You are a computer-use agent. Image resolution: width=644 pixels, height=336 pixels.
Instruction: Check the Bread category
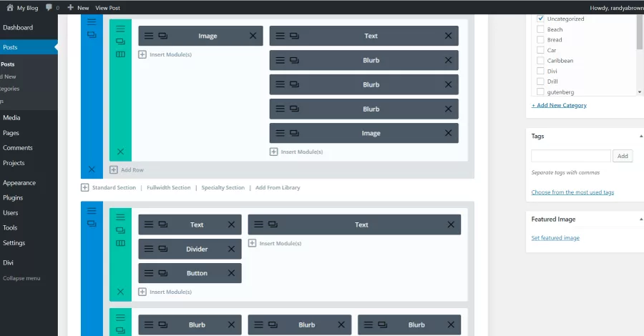540,40
